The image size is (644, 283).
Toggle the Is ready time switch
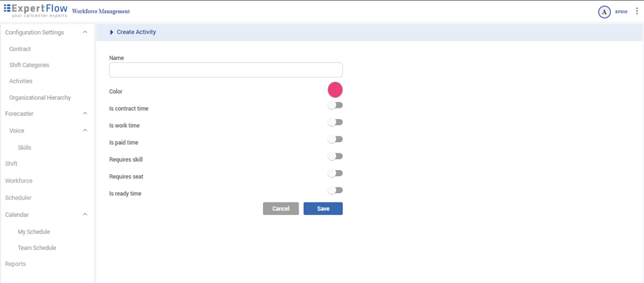pos(336,190)
